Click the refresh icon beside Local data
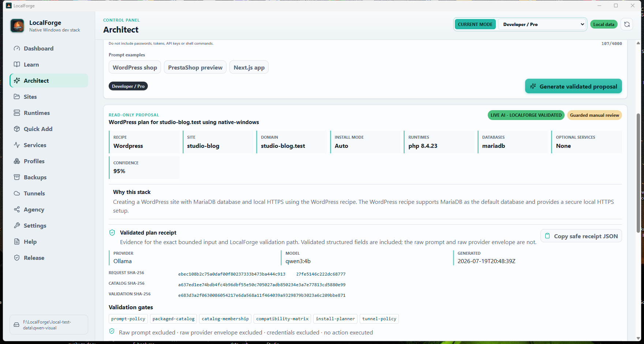 tap(627, 24)
